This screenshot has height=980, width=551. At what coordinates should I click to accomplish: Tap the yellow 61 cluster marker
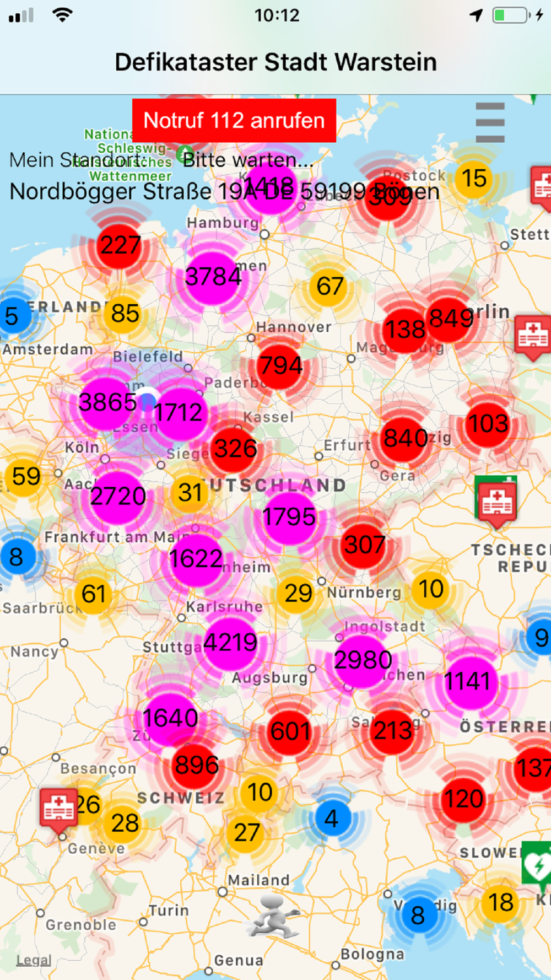pyautogui.click(x=93, y=595)
